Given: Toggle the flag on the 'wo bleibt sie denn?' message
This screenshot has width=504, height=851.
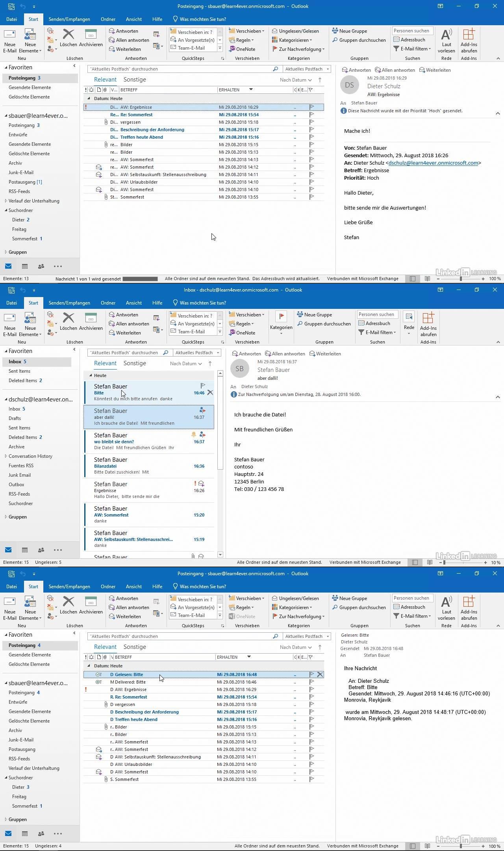Looking at the screenshot, I should pyautogui.click(x=202, y=435).
